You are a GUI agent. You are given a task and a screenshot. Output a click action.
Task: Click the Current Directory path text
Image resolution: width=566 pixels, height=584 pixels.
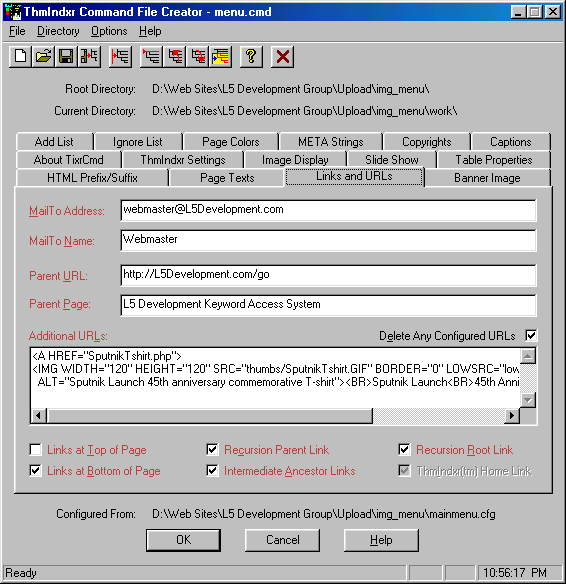click(x=305, y=111)
